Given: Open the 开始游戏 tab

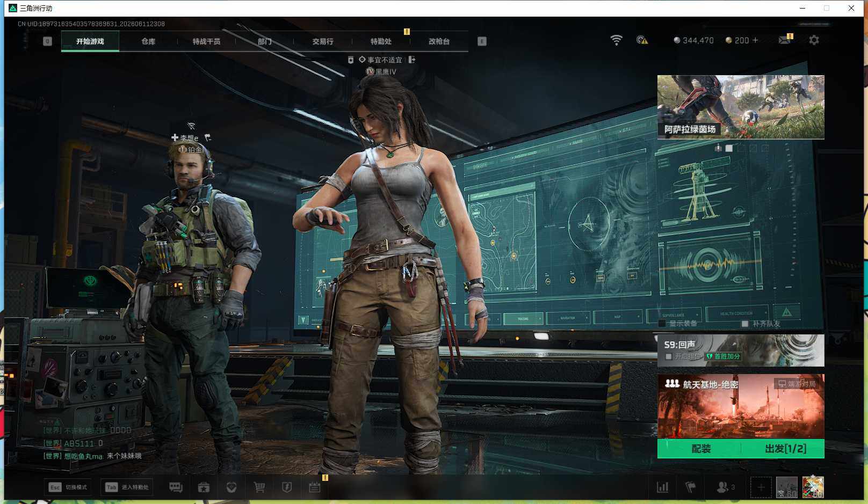Looking at the screenshot, I should 90,41.
